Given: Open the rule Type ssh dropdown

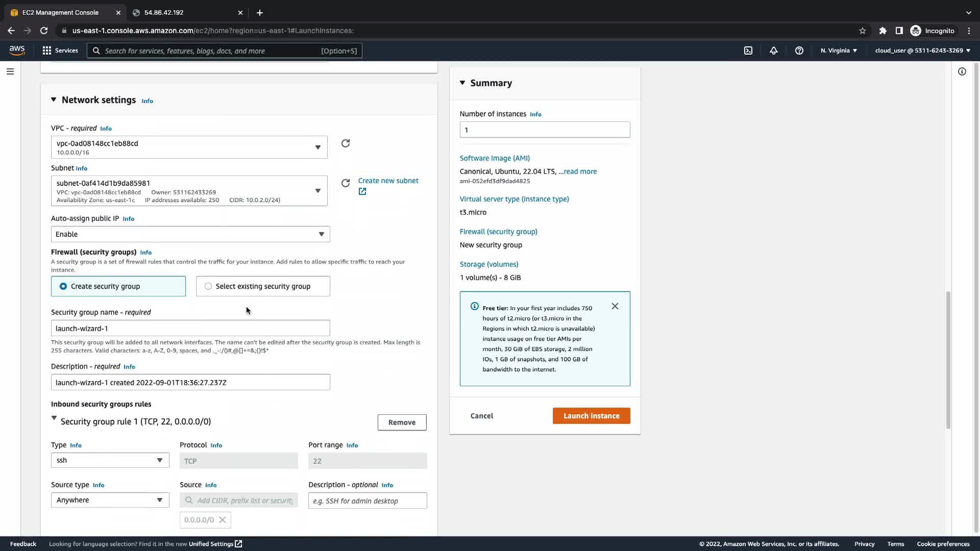Looking at the screenshot, I should point(110,460).
